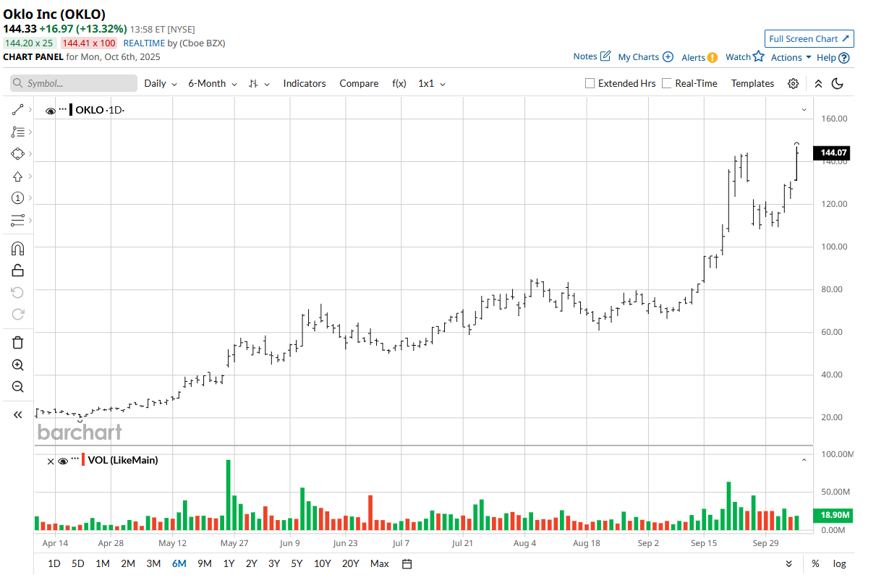The height and width of the screenshot is (588, 876).
Task: Open the Full Screen Chart
Action: click(x=809, y=39)
